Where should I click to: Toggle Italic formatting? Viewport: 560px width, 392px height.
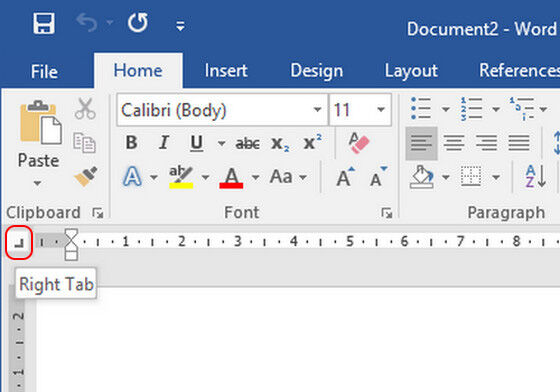(x=164, y=143)
